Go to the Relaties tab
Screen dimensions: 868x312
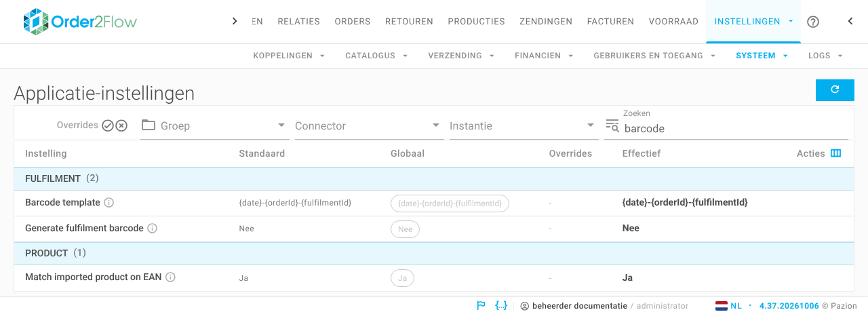point(298,22)
